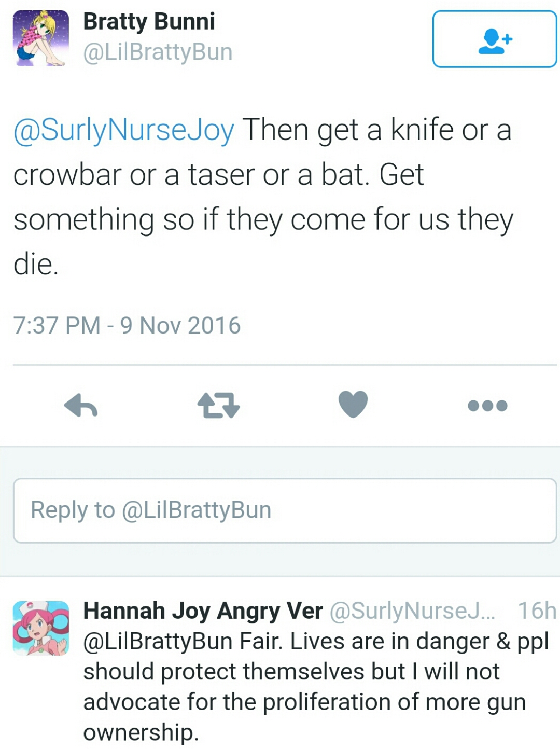Open the Bratty Bunni display name
Screen dimensions: 560x749
[x=149, y=22]
